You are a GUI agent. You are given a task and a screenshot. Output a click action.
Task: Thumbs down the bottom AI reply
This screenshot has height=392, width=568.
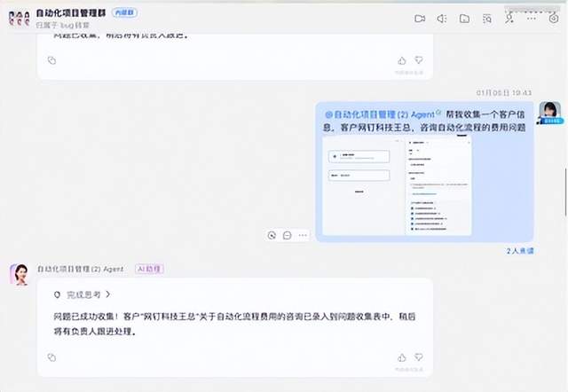[x=420, y=357]
